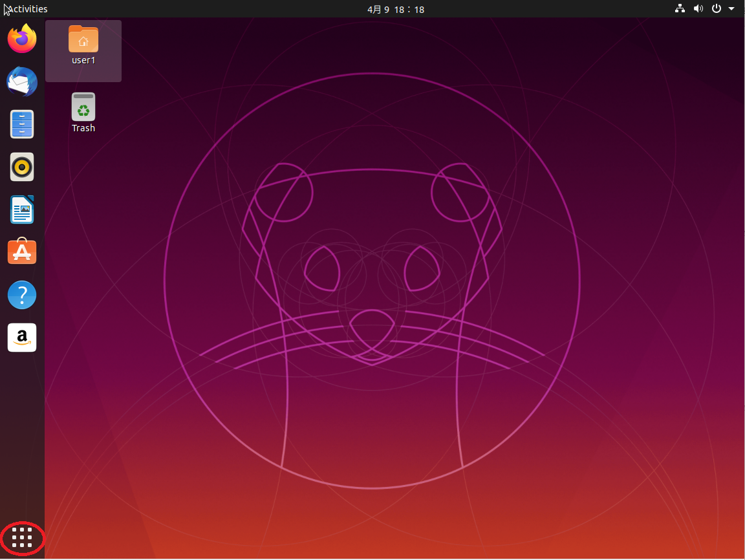This screenshot has height=560, width=745.
Task: Open the Files manager dock icon
Action: (22, 124)
